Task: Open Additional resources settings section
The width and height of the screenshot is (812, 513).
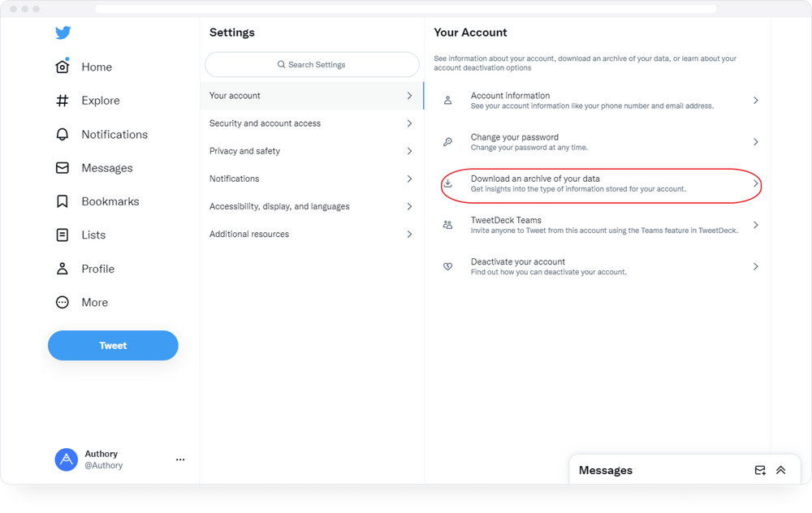Action: [x=312, y=234]
